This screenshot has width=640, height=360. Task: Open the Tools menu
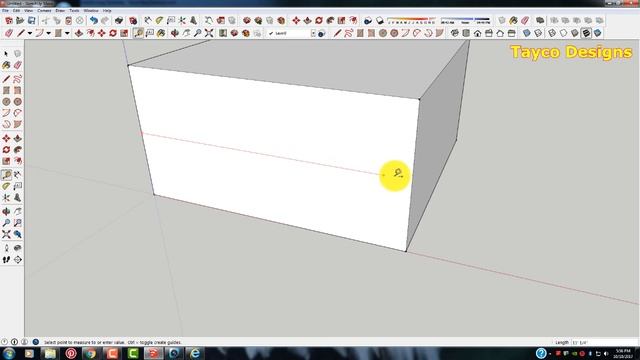[74, 11]
